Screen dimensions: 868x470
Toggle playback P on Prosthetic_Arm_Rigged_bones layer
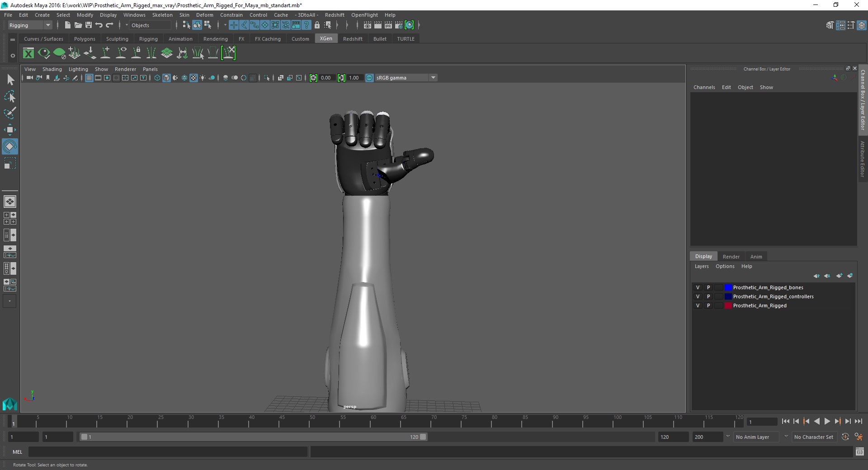[708, 288]
